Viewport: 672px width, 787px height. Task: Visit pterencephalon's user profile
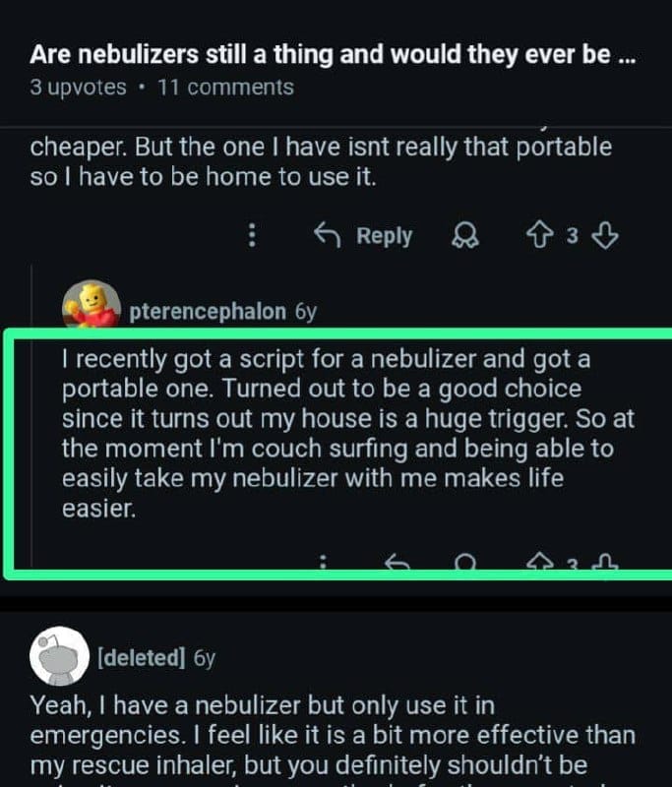(x=210, y=312)
